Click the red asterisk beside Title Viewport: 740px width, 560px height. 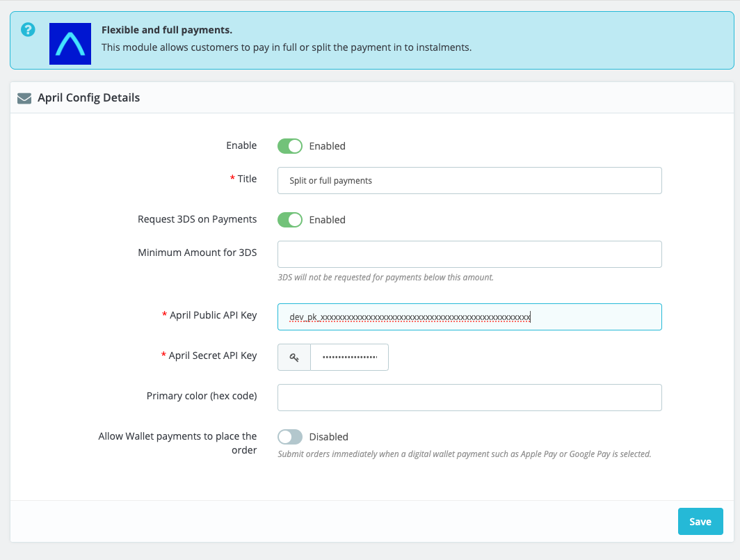pos(232,179)
